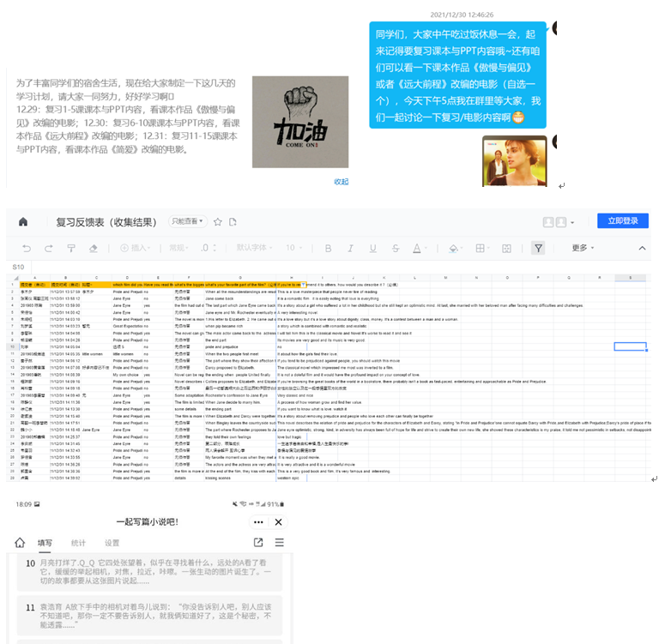Switch to the 设置 tab
The height and width of the screenshot is (644, 671).
[112, 543]
